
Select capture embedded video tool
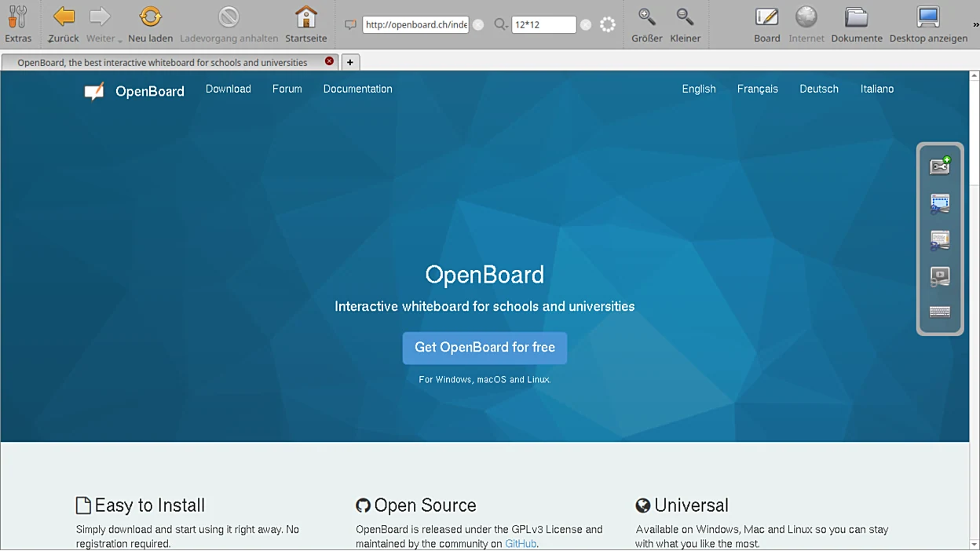coord(940,276)
